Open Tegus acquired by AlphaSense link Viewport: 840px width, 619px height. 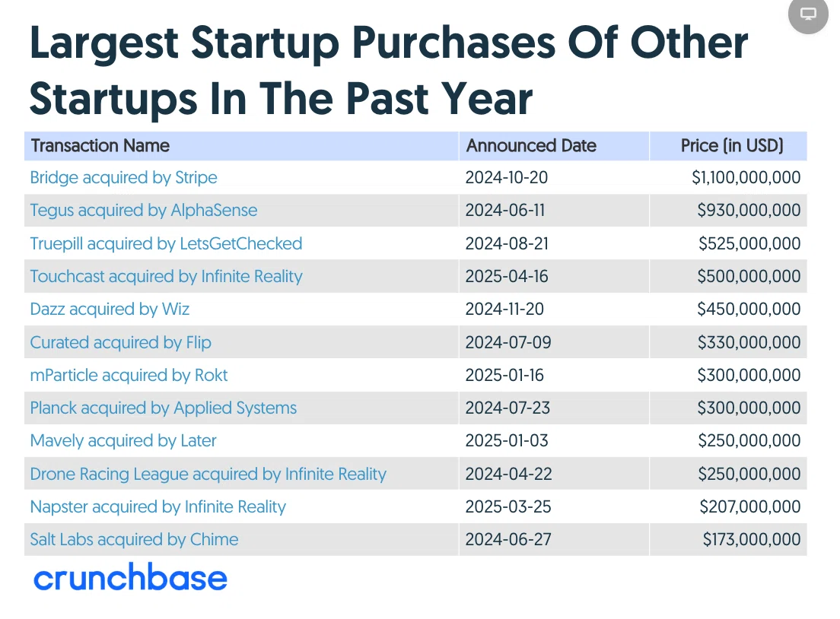click(x=144, y=211)
